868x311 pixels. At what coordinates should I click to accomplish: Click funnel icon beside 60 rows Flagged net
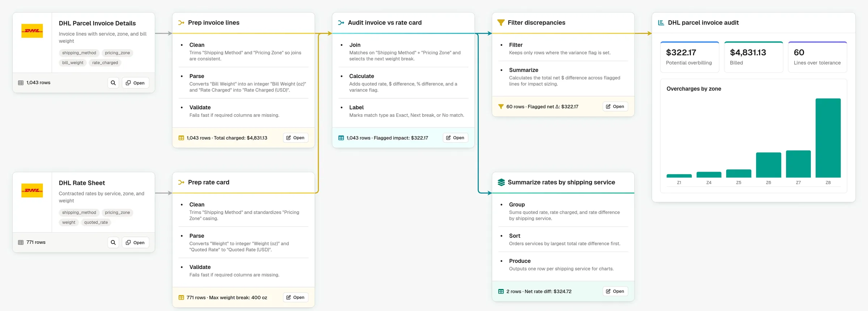[x=501, y=107]
